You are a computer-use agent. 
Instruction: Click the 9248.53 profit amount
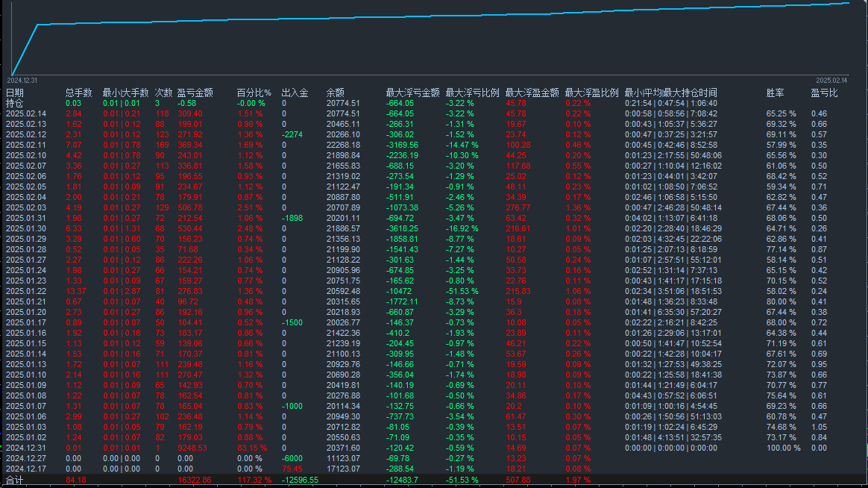192,448
